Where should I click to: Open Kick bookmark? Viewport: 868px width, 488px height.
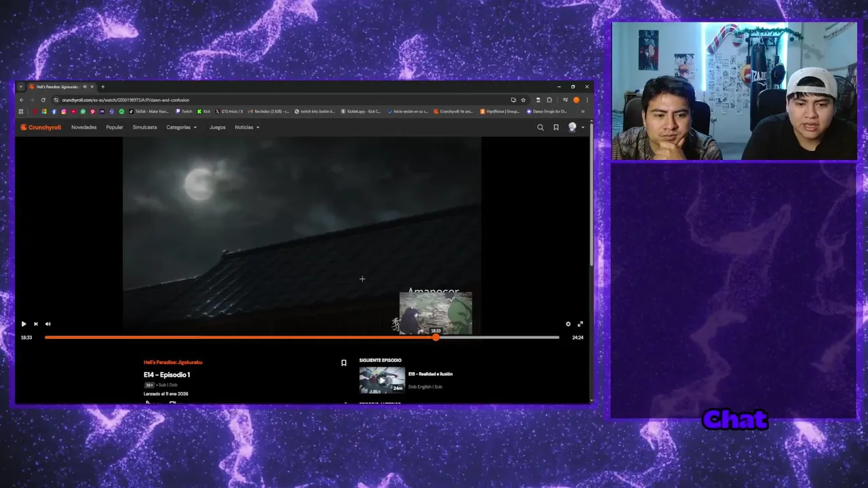click(x=204, y=111)
